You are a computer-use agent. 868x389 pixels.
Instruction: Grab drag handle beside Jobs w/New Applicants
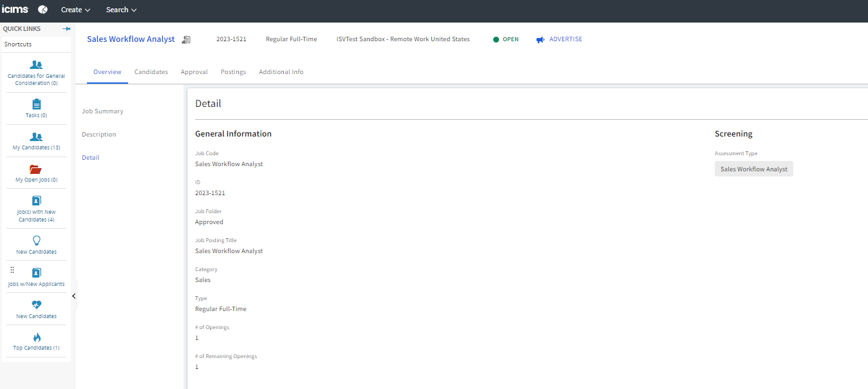coord(12,270)
